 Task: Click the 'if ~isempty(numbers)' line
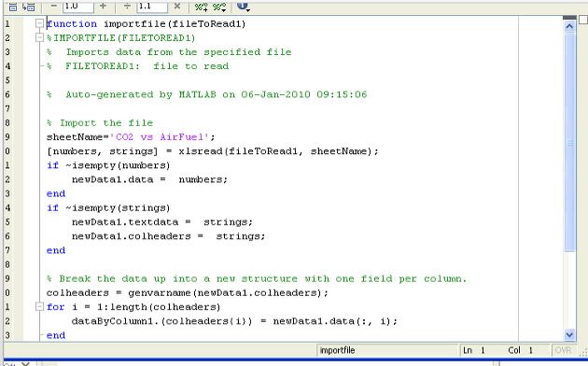[x=108, y=165]
